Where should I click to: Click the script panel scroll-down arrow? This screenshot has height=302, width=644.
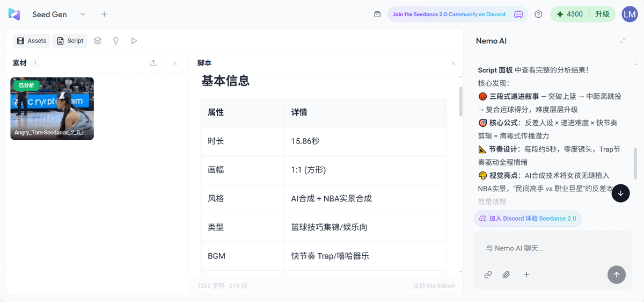click(460, 271)
